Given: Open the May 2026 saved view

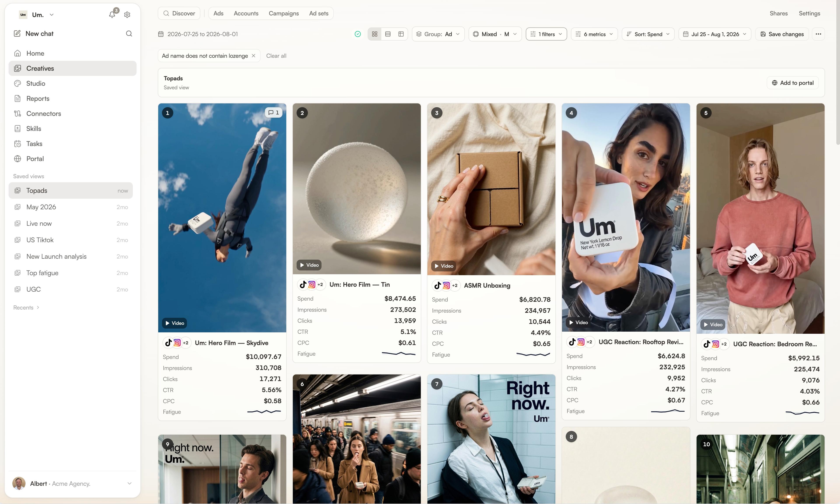Looking at the screenshot, I should [71, 207].
